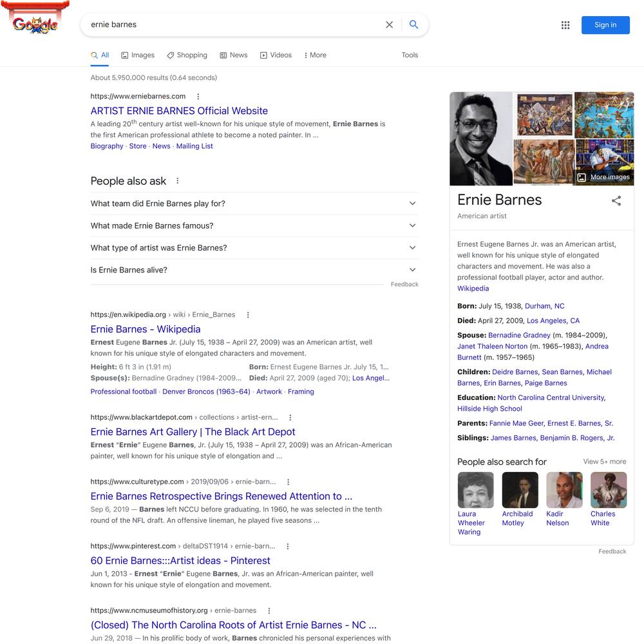644x644 pixels.
Task: Click Los Angeles, CA death place link
Action: tap(553, 321)
